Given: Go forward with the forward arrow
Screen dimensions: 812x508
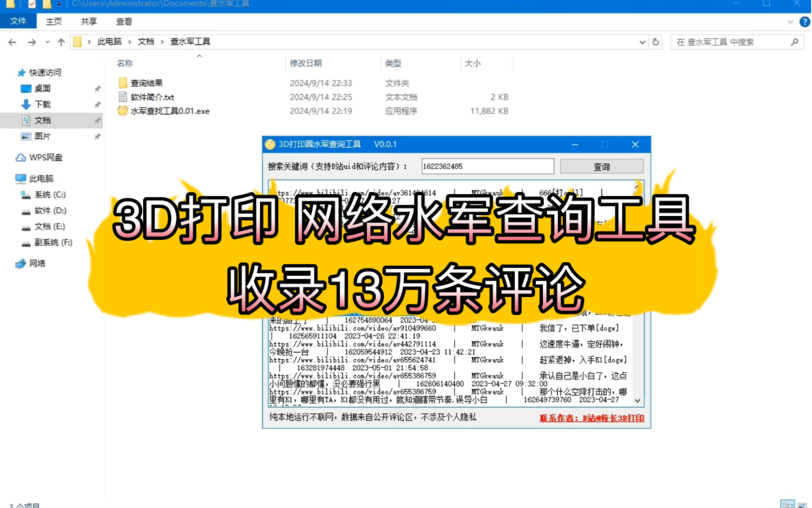Looking at the screenshot, I should (32, 42).
